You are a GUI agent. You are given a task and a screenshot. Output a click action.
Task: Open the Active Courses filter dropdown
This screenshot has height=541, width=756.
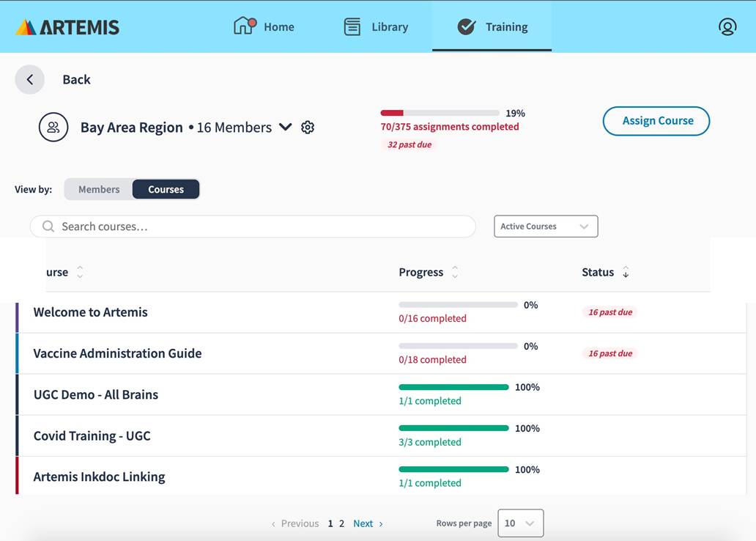(546, 227)
